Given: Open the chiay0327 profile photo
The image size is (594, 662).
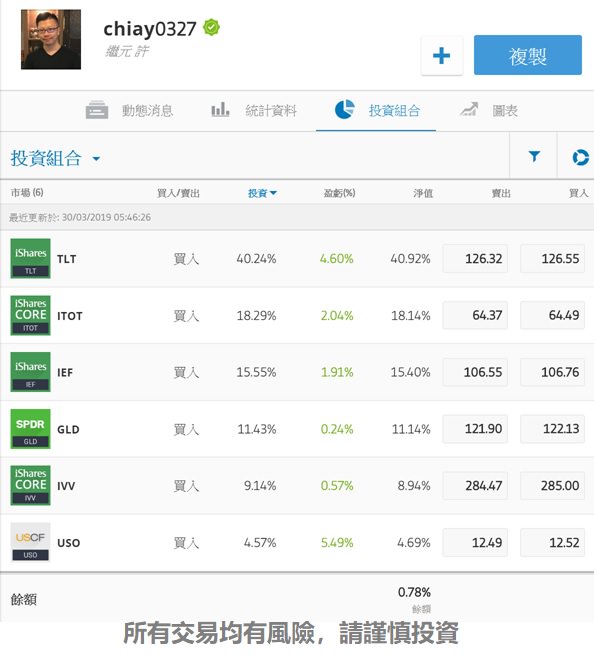Looking at the screenshot, I should (51, 39).
